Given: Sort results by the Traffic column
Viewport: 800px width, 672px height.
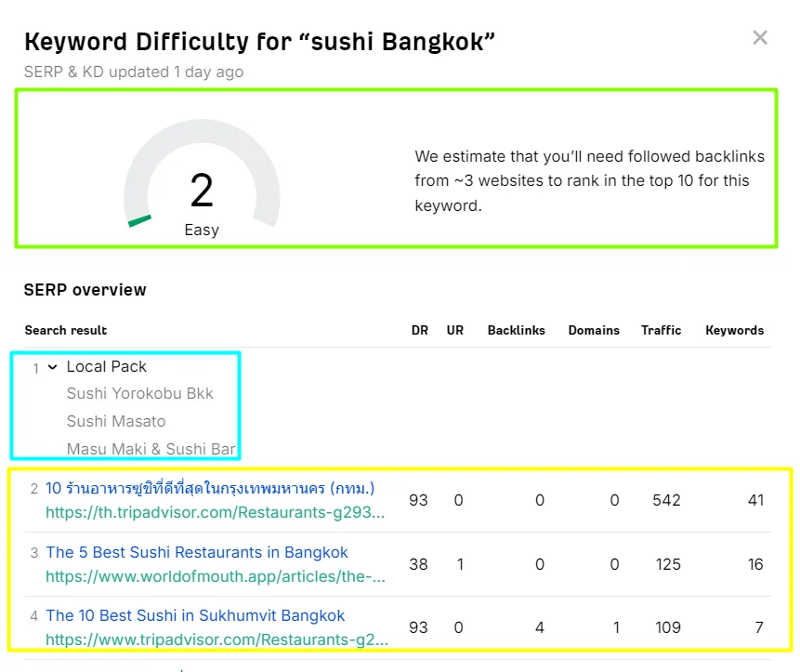Looking at the screenshot, I should click(x=662, y=330).
